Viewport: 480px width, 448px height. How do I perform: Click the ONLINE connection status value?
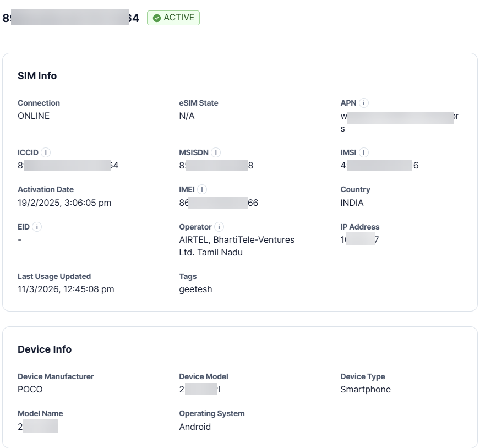tap(34, 116)
